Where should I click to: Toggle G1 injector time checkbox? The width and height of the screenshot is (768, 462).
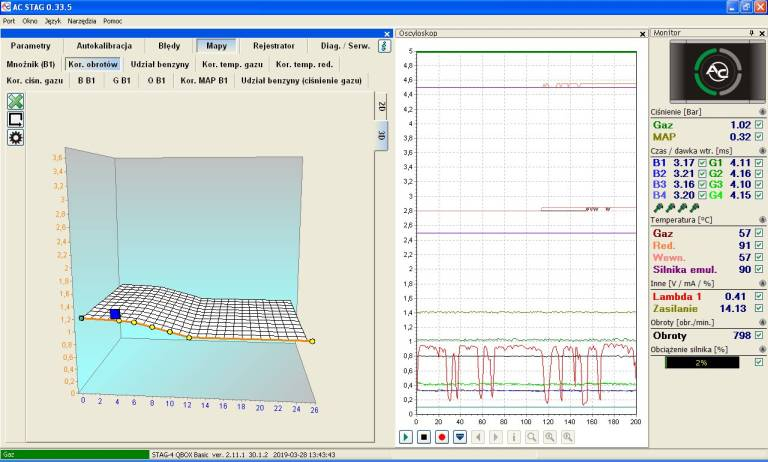pos(759,163)
